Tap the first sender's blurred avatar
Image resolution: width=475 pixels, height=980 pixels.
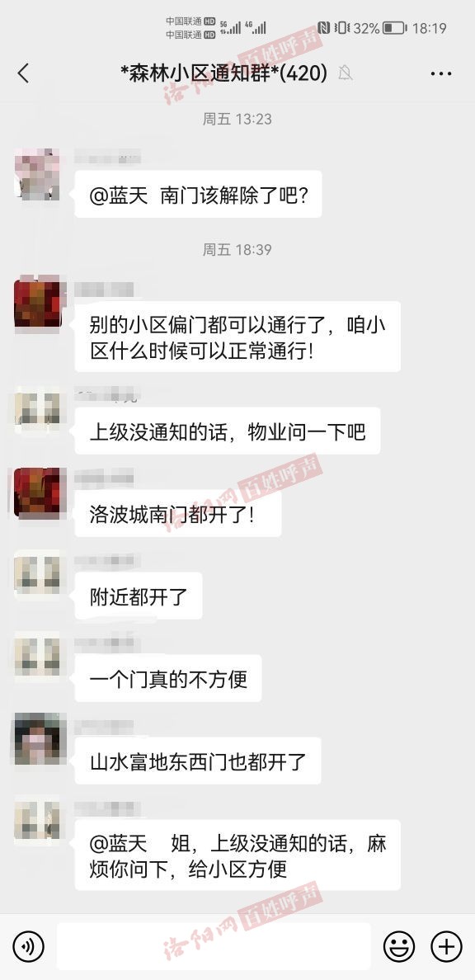[37, 174]
